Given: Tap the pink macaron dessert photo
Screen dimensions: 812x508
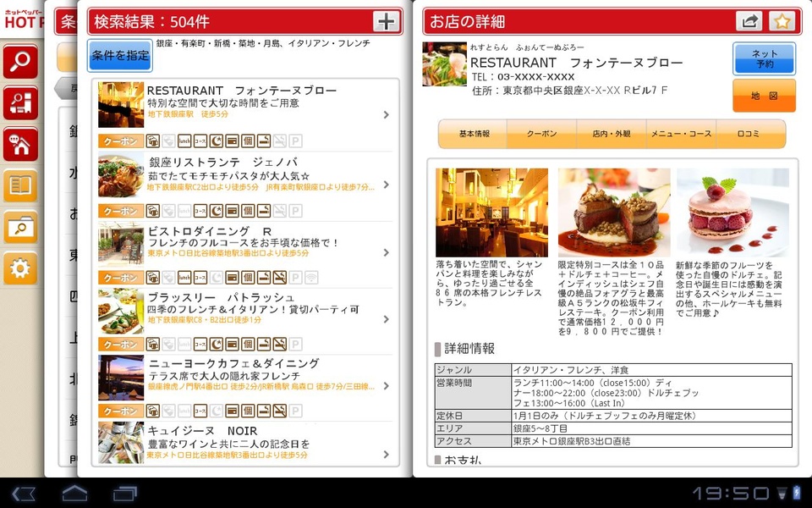Looking at the screenshot, I should tap(732, 213).
